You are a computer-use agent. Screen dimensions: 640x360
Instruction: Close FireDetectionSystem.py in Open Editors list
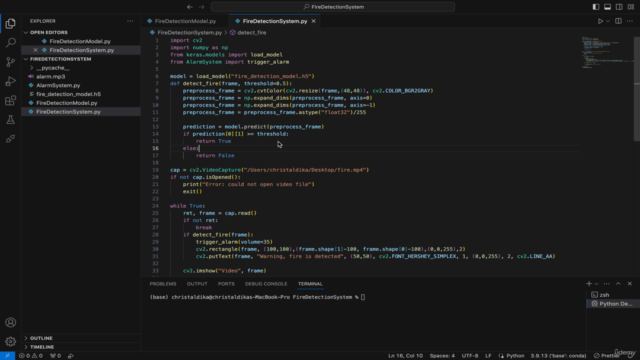(36, 50)
